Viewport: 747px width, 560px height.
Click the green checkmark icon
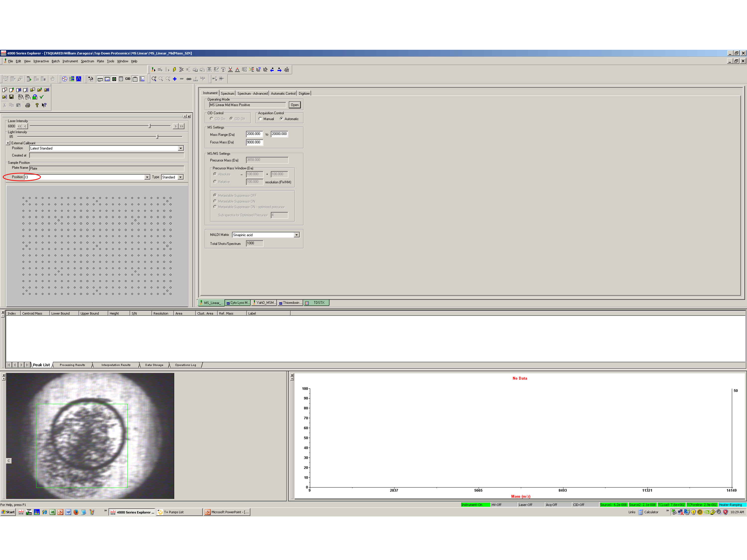click(x=42, y=97)
